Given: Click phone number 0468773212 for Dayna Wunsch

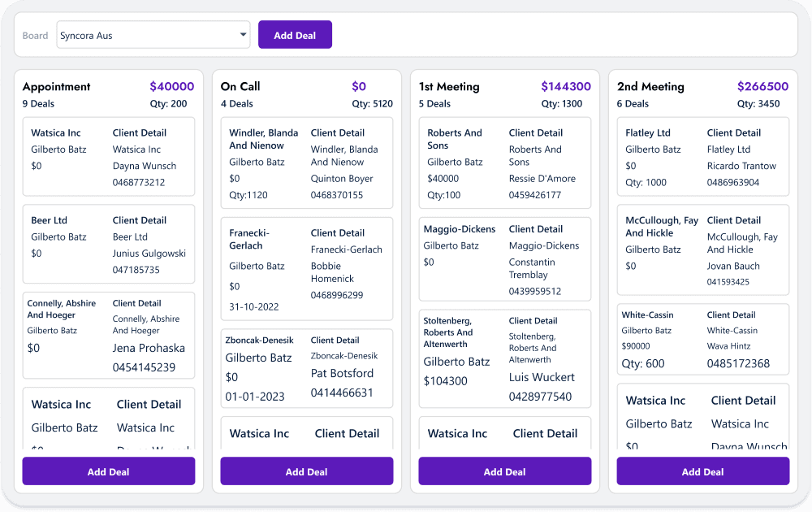Looking at the screenshot, I should tap(139, 183).
